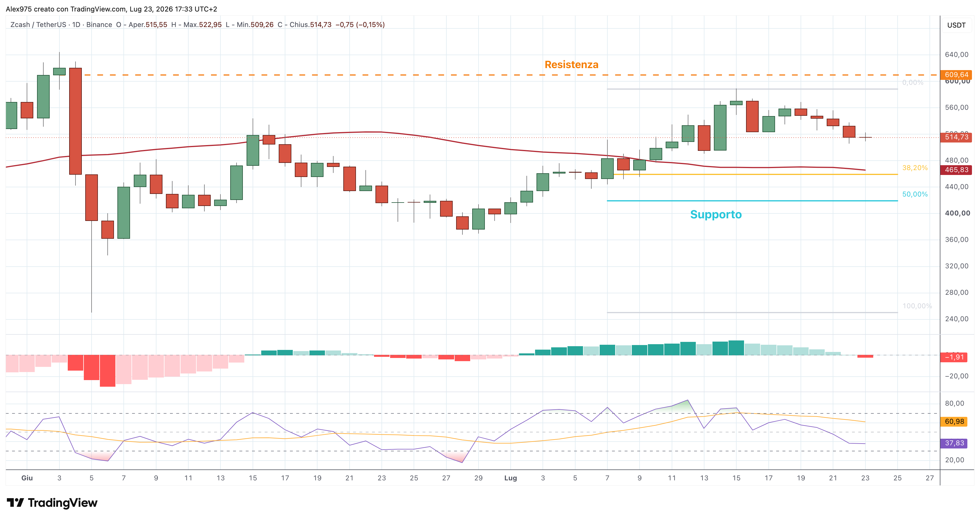980x520 pixels.
Task: Click the 38,20% Fibonacci level label
Action: (915, 168)
